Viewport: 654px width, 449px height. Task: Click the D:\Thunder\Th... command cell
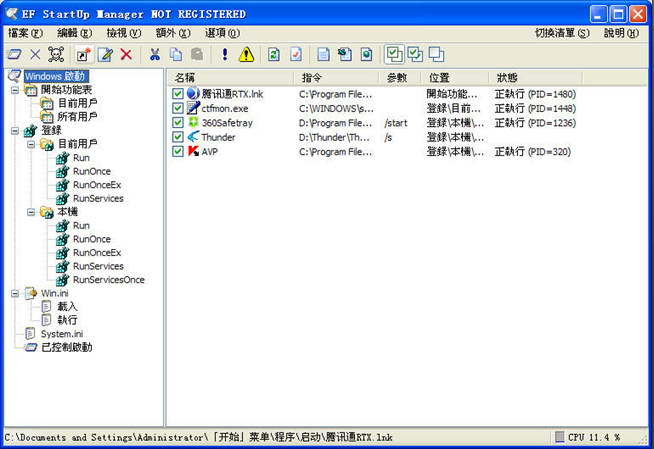click(x=334, y=137)
